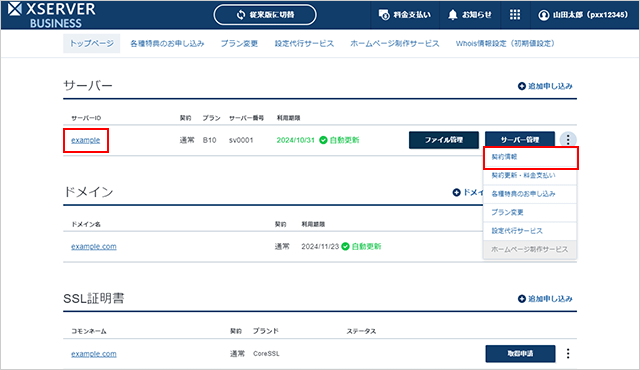
Task: Click the サーバー管理 button
Action: [x=520, y=140]
